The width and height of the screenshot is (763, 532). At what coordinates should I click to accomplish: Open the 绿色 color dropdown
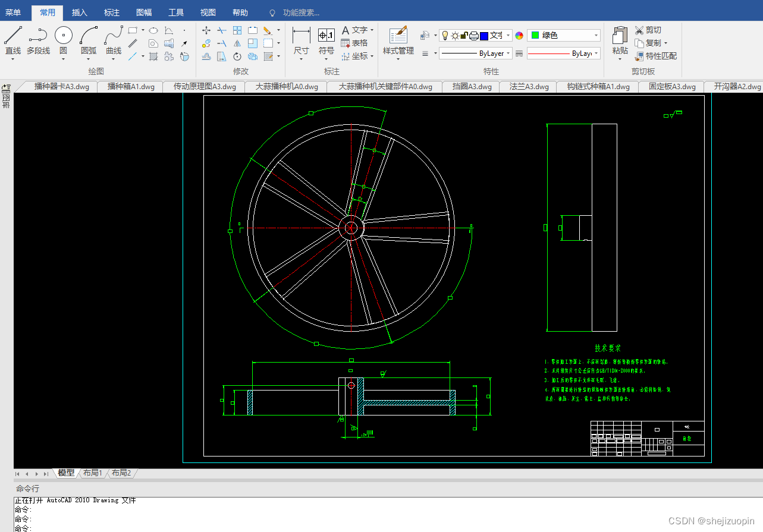564,36
